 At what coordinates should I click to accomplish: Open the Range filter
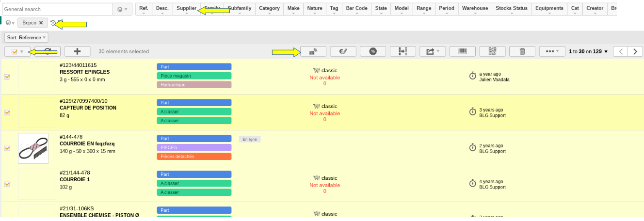[x=424, y=9]
